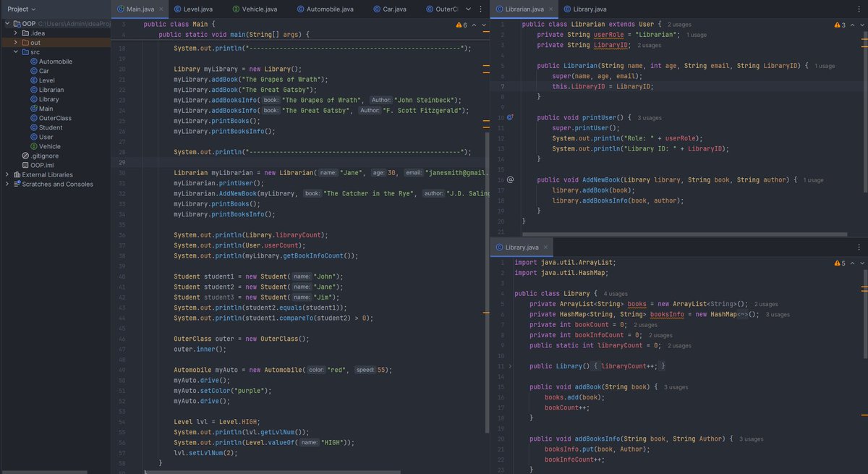Go to next highlighted error in Main.java
Image resolution: width=868 pixels, height=474 pixels.
pyautogui.click(x=484, y=25)
